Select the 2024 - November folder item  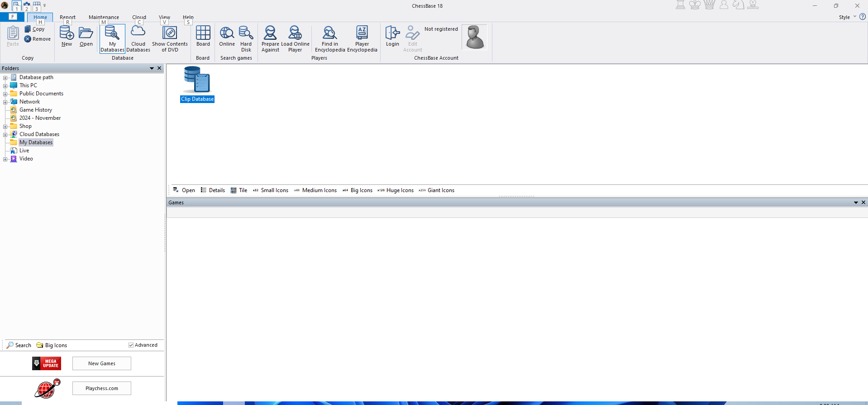point(40,118)
